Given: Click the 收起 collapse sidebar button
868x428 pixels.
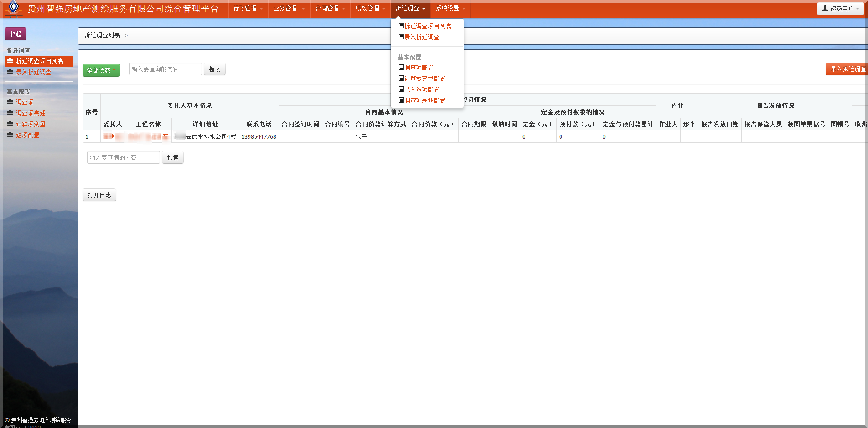Looking at the screenshot, I should 16,34.
